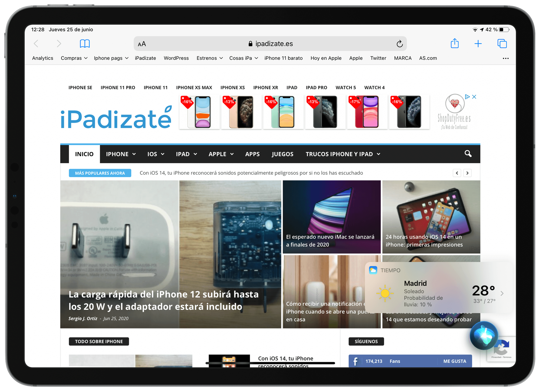Open the TODO SOBRE IPHONE section

pos(99,341)
